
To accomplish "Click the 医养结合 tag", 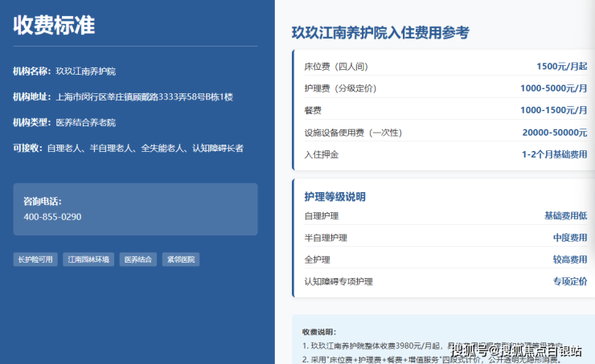I will point(138,260).
